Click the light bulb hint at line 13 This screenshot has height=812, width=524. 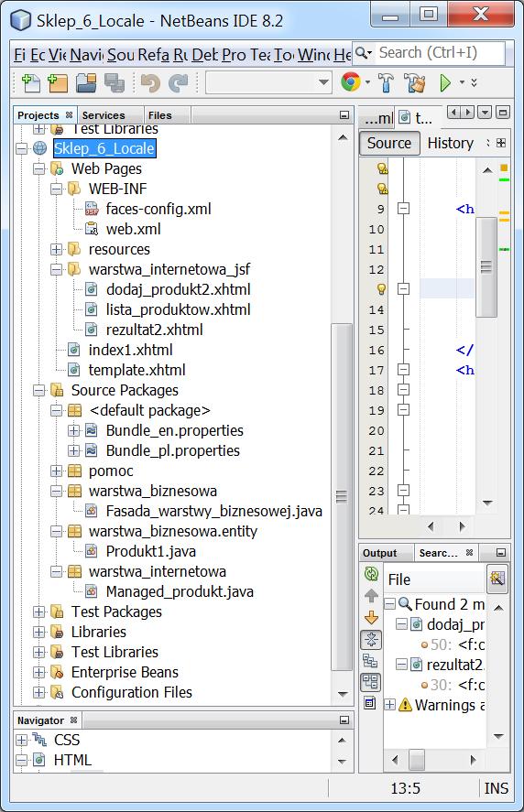click(382, 289)
